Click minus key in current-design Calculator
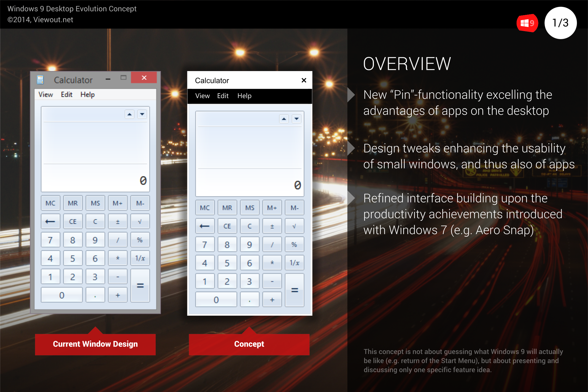588x392 pixels. click(118, 277)
